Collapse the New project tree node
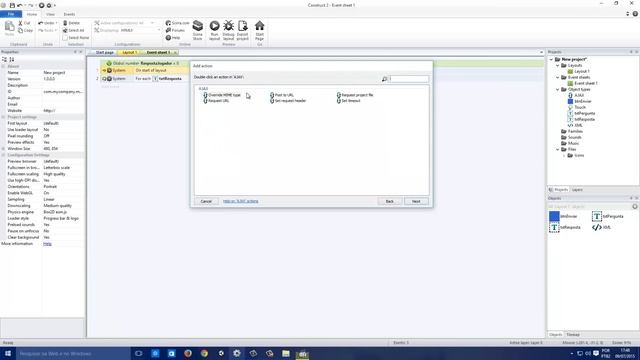The height and width of the screenshot is (360, 640). (x=551, y=60)
